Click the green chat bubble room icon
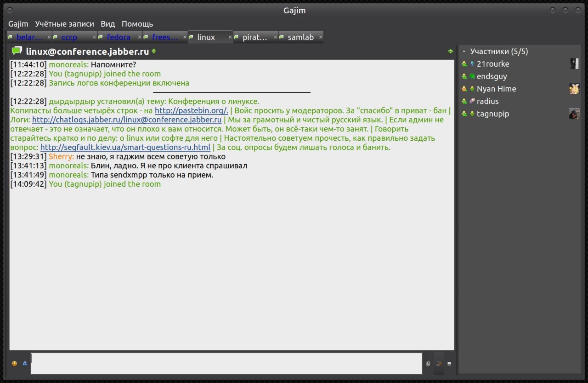 [x=17, y=51]
